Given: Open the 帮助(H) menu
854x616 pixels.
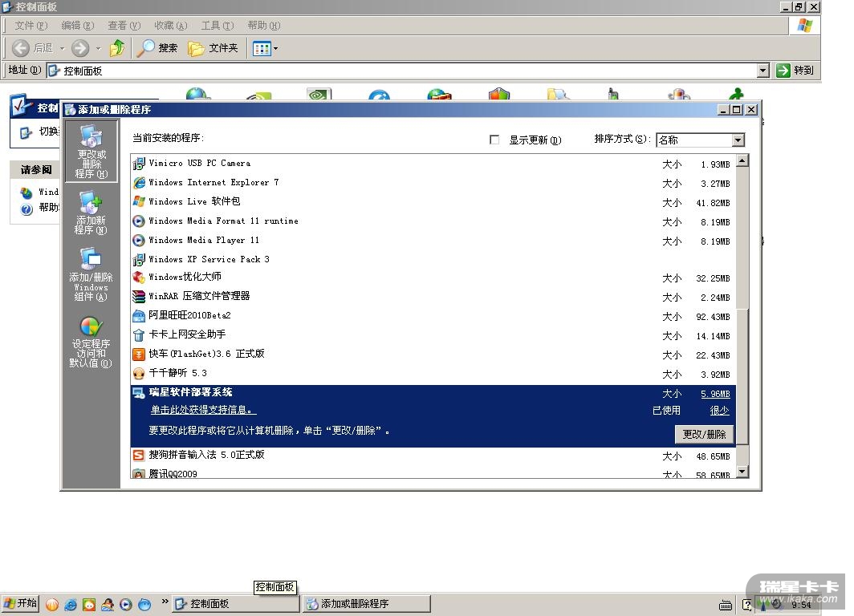Looking at the screenshot, I should (263, 26).
